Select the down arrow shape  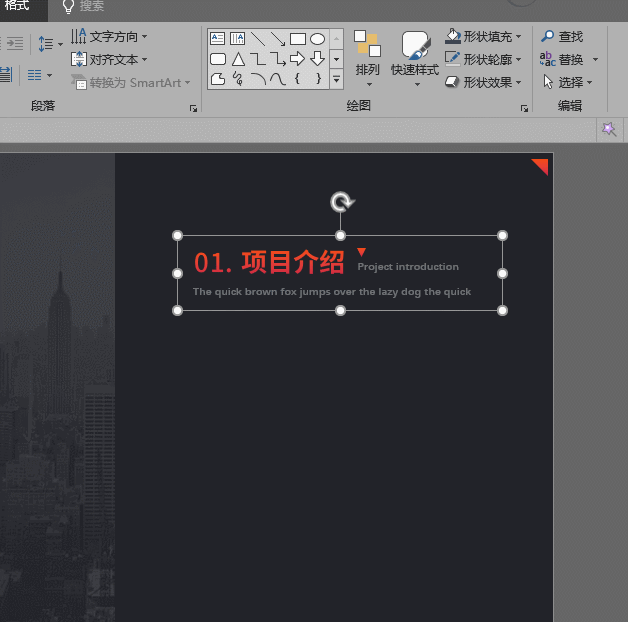pyautogui.click(x=317, y=59)
